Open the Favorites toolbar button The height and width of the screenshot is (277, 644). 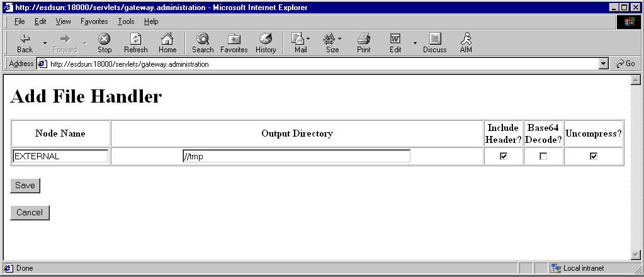point(234,43)
